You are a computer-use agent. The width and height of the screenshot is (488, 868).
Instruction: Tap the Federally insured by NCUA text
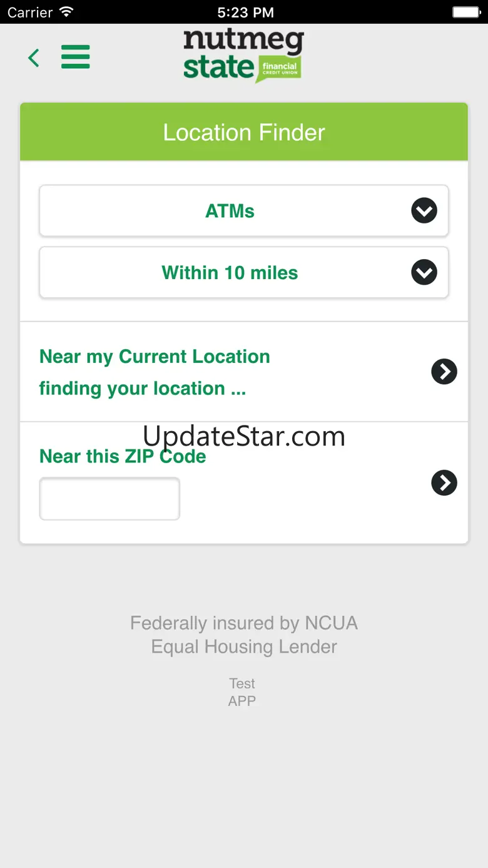click(244, 623)
